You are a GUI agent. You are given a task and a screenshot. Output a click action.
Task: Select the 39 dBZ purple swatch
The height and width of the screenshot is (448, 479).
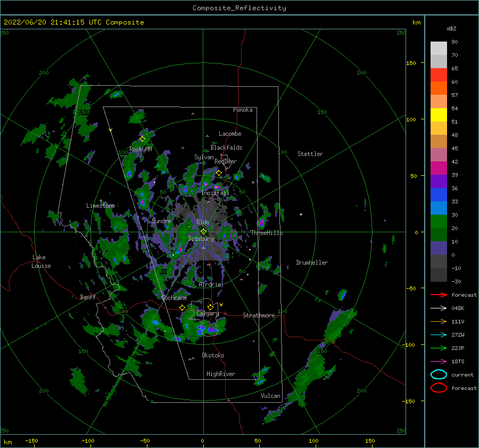[x=439, y=181]
